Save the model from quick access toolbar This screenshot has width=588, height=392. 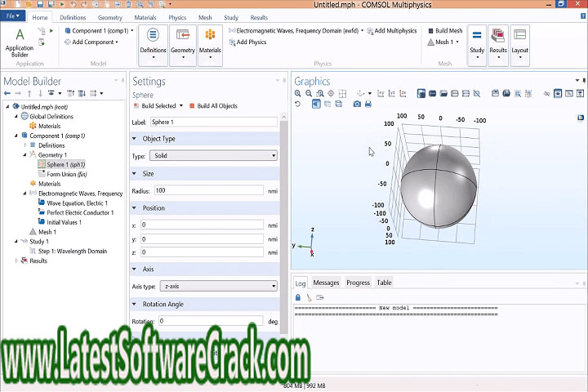pyautogui.click(x=40, y=4)
